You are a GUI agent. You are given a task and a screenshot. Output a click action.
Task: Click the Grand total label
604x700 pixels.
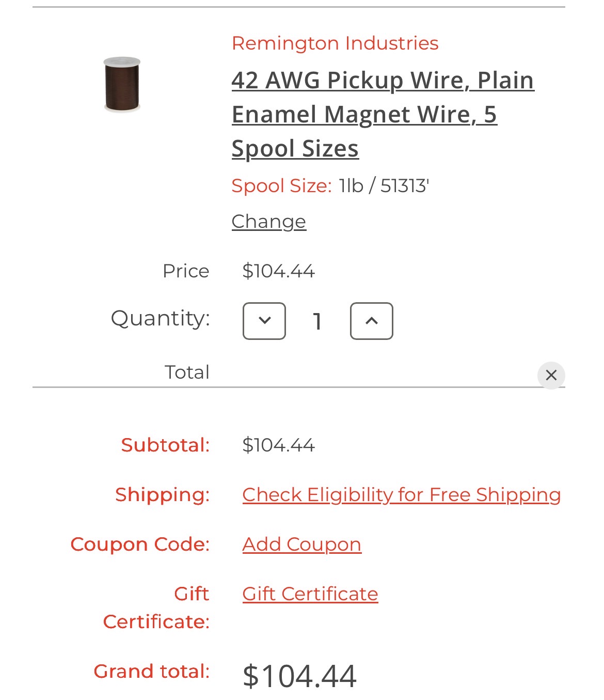pos(152,671)
